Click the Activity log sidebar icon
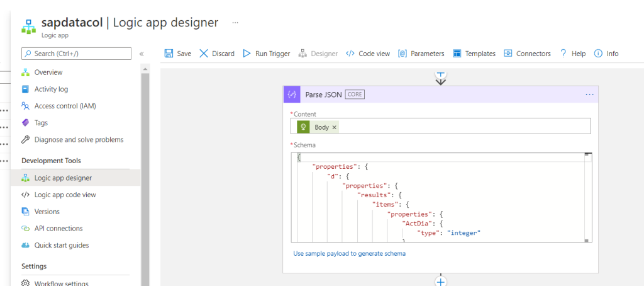Image resolution: width=644 pixels, height=286 pixels. tap(25, 89)
